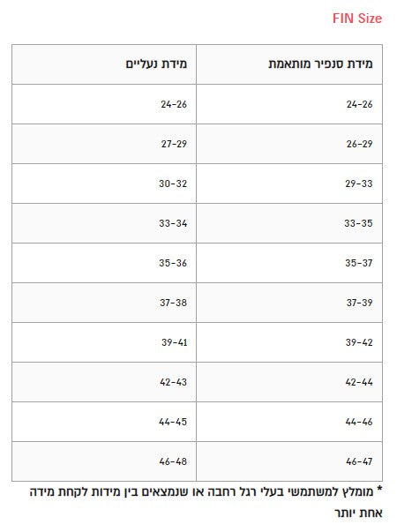Click fin size cell 35-37
Screen dimensions: 397x532
289,263
